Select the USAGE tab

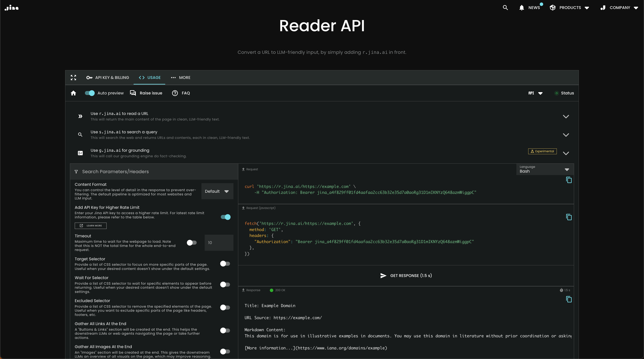149,77
